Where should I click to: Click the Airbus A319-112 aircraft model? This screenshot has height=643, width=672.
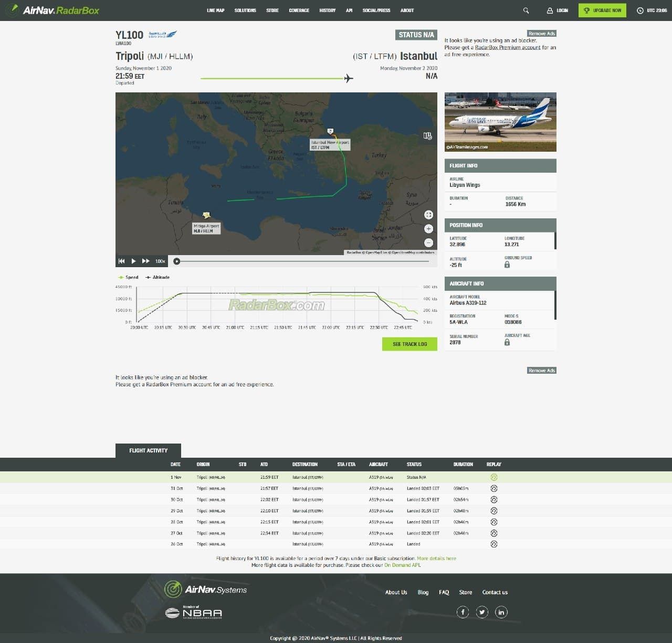point(468,303)
